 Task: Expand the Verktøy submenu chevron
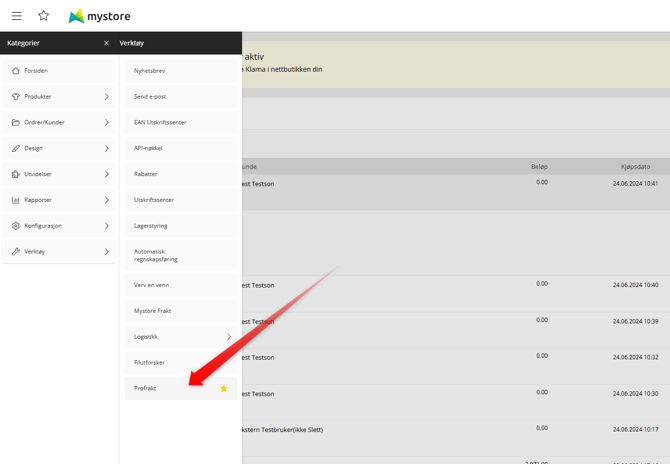pyautogui.click(x=106, y=252)
